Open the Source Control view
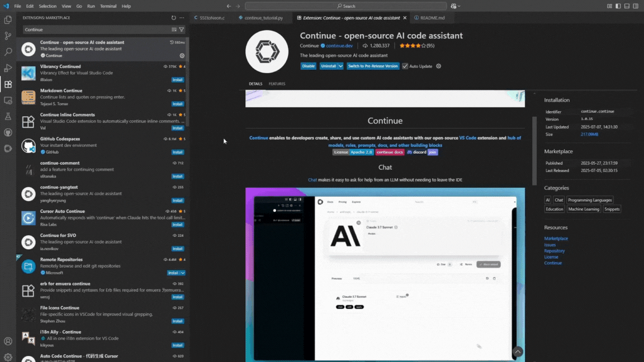This screenshot has width=644, height=362. pos(8,36)
